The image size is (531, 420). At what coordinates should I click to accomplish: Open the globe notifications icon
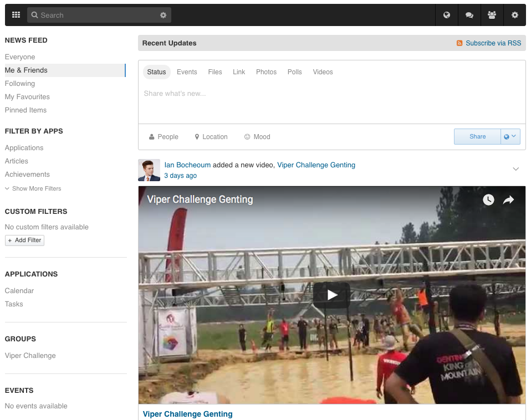coord(447,15)
